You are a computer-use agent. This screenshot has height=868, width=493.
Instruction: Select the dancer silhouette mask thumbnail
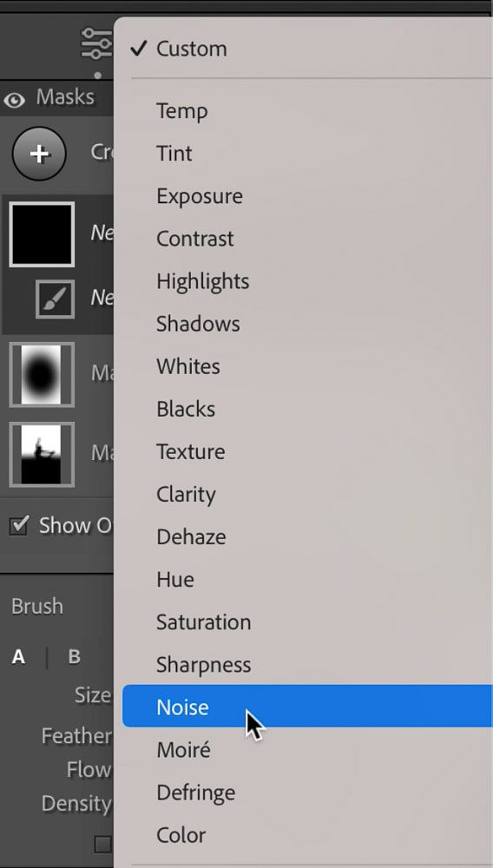(42, 455)
